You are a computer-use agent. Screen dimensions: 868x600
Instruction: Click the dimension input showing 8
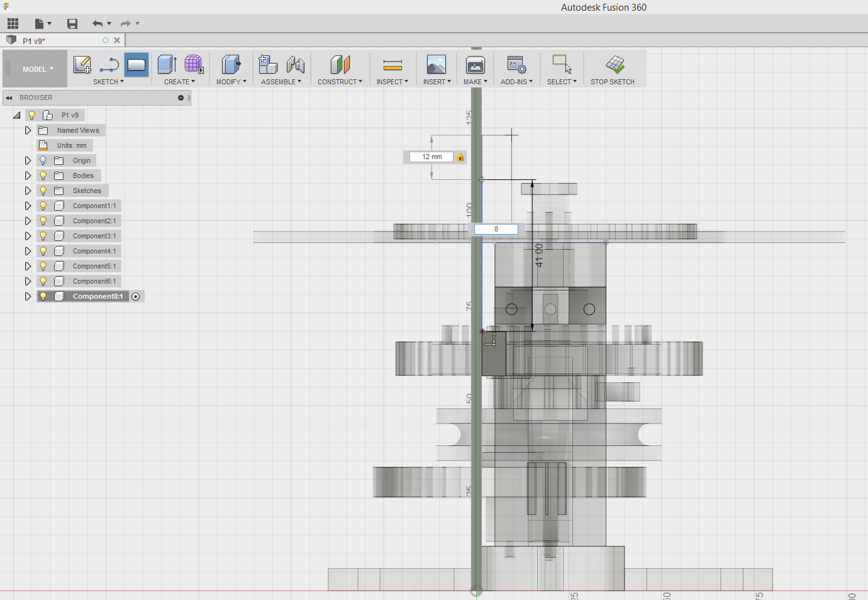click(496, 230)
